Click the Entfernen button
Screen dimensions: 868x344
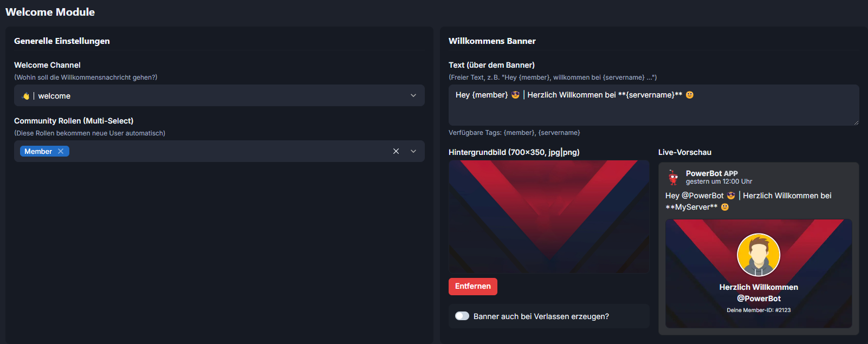tap(473, 287)
